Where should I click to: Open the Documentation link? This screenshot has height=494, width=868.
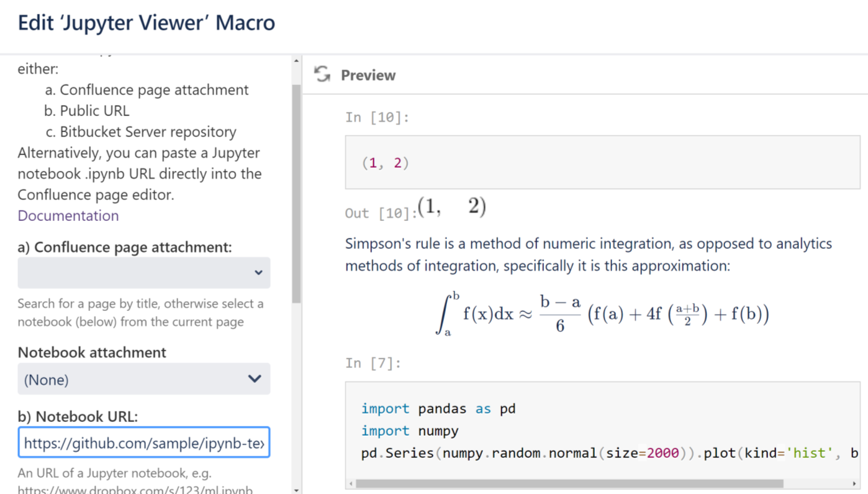point(68,216)
